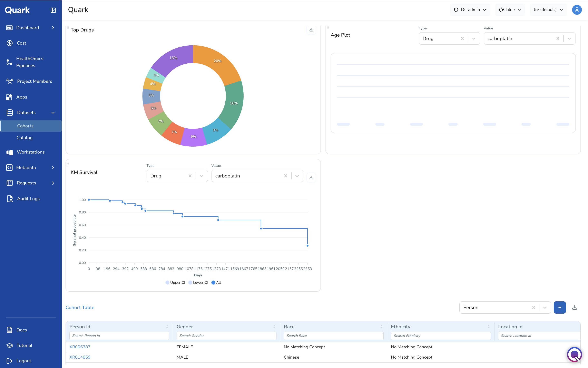This screenshot has height=368, width=588.
Task: Sort by Race column
Action: coord(381,327)
